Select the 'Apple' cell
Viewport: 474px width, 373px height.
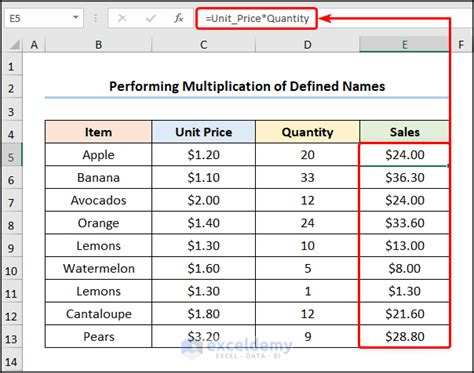click(x=98, y=155)
